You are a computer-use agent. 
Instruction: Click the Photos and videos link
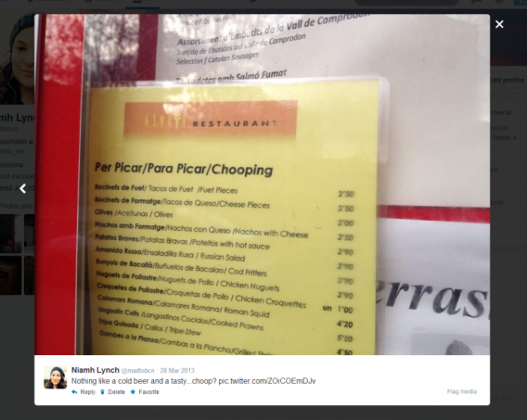pyautogui.click(x=17, y=206)
